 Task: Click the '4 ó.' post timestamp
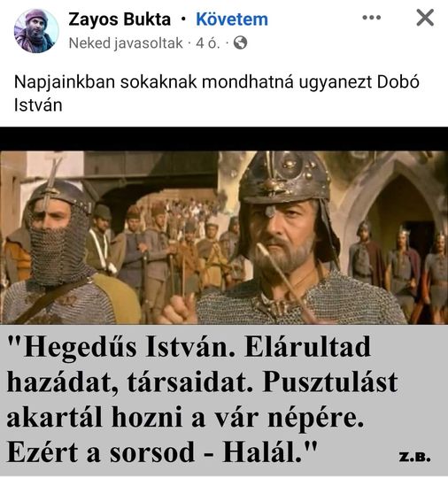(x=208, y=43)
